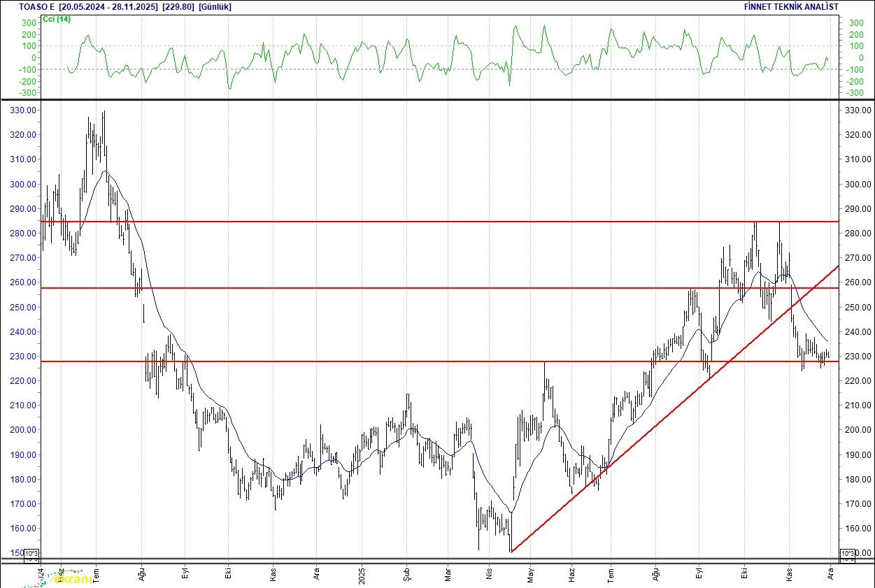Viewport: 875px width, 588px height.
Task: Select the Cci (14) indicator label
Action: (57, 19)
